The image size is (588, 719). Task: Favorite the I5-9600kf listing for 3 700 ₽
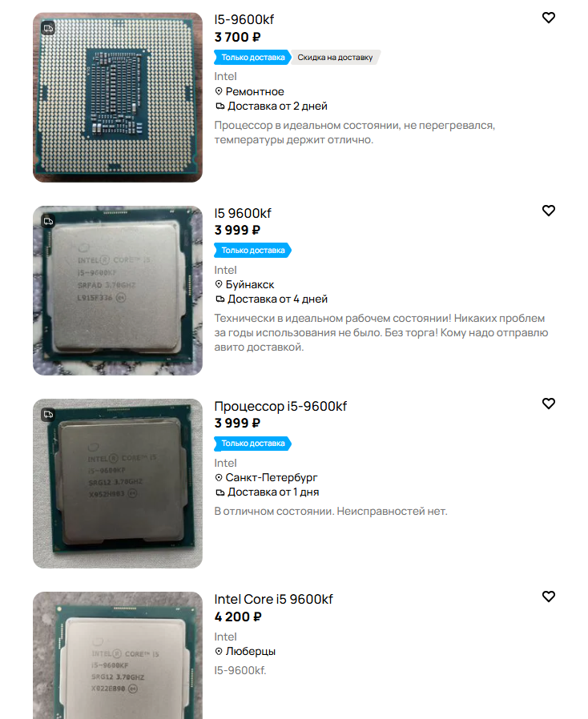point(549,18)
